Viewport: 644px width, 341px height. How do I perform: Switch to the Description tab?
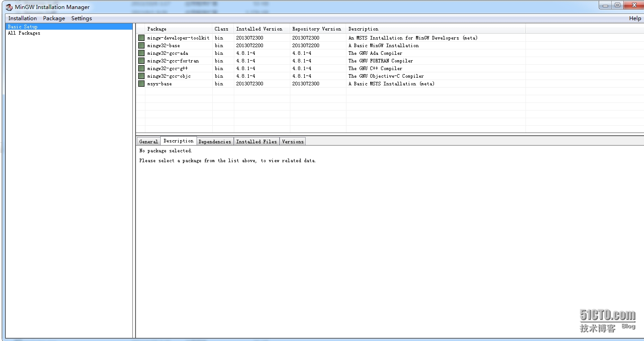tap(179, 141)
